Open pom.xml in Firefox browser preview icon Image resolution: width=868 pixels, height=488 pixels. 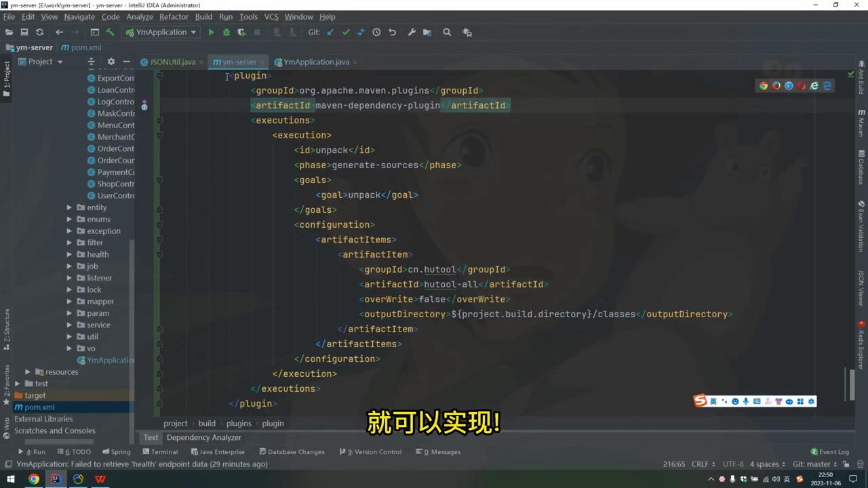(776, 86)
